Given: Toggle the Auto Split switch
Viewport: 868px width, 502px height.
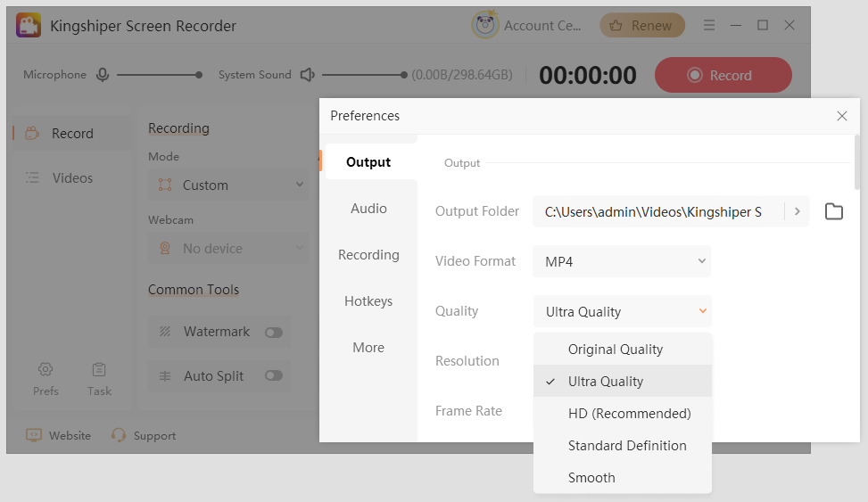Looking at the screenshot, I should point(274,375).
